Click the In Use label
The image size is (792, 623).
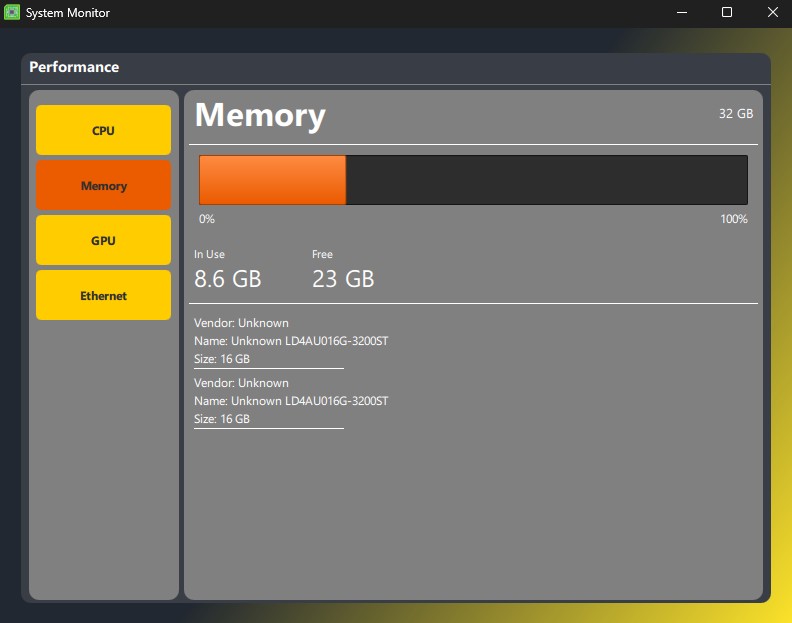point(209,254)
